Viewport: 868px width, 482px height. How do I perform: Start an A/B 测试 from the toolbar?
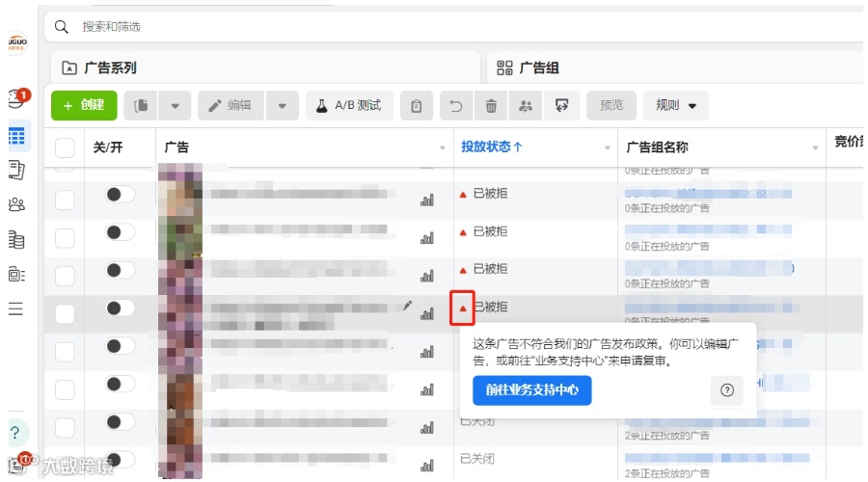pyautogui.click(x=349, y=106)
